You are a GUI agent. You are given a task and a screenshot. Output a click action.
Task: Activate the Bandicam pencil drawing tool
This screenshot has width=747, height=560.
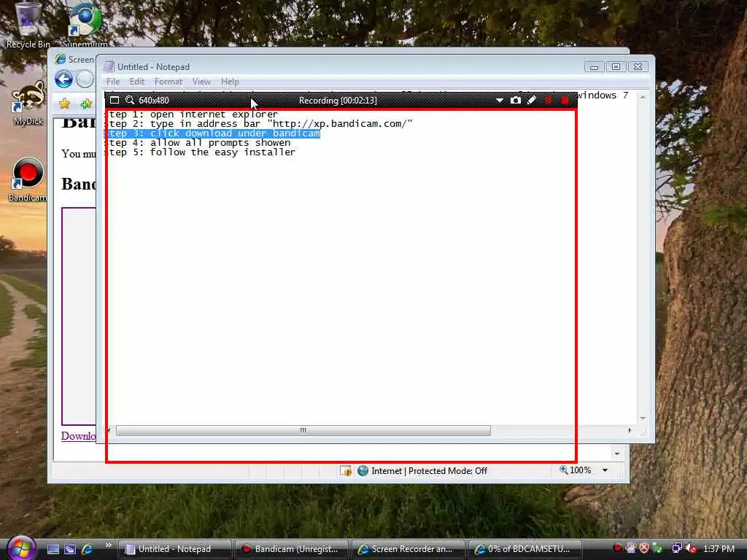532,100
